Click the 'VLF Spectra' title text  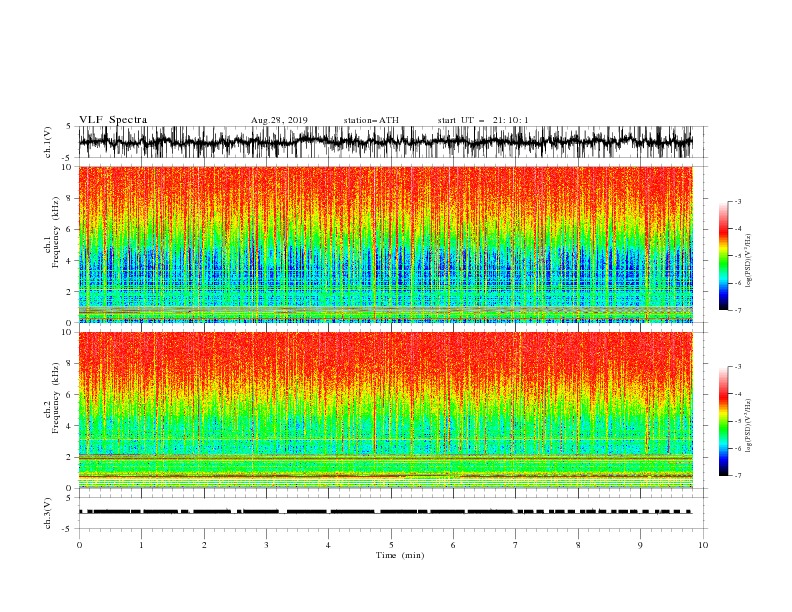tap(113, 120)
